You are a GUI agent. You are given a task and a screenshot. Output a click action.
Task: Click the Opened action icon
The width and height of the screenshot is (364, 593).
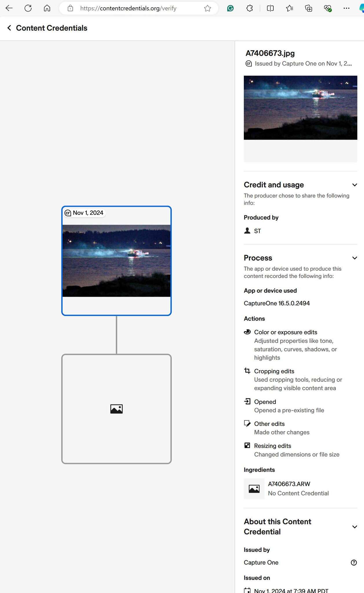click(247, 401)
